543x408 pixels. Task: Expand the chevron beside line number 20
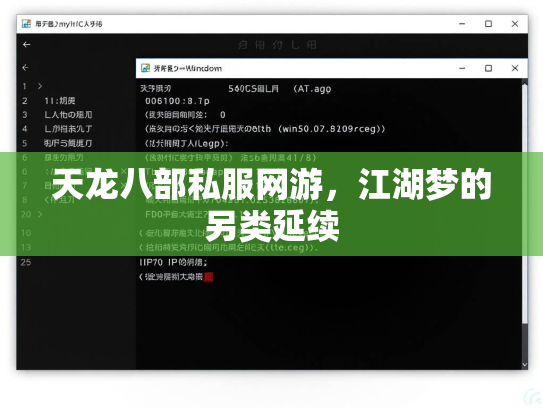[x=40, y=214]
